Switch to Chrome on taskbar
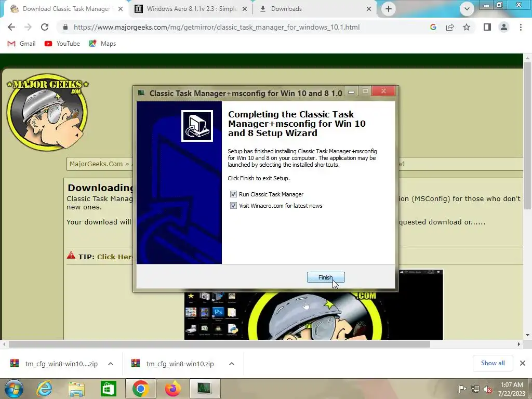Screen dimensions: 532x399 pyautogui.click(x=140, y=389)
